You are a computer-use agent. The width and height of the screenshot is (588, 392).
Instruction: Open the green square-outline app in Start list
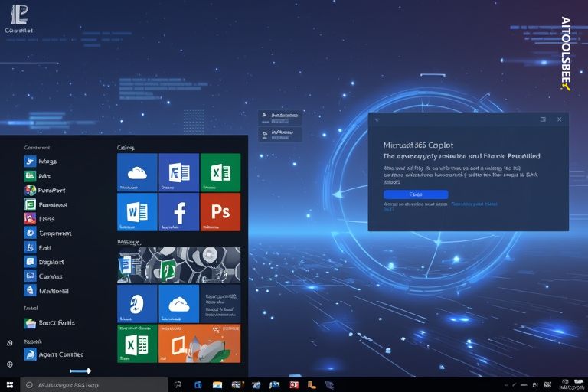[30, 204]
